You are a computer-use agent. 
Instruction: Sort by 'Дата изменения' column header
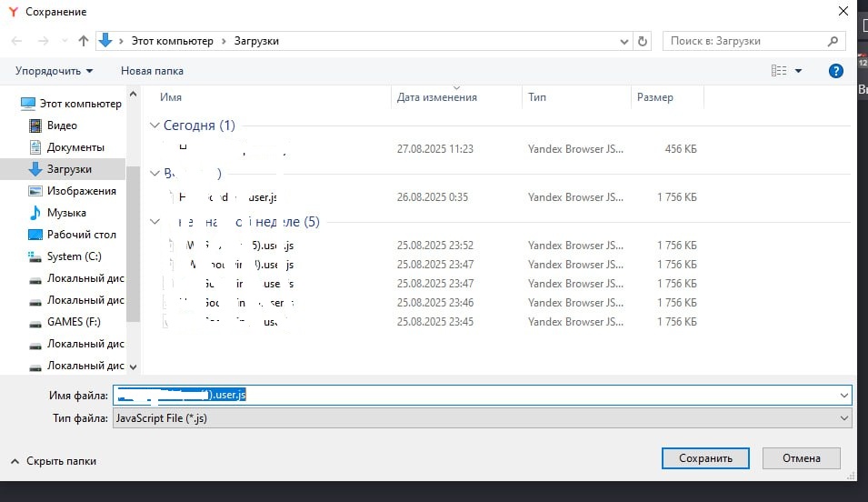click(x=437, y=97)
